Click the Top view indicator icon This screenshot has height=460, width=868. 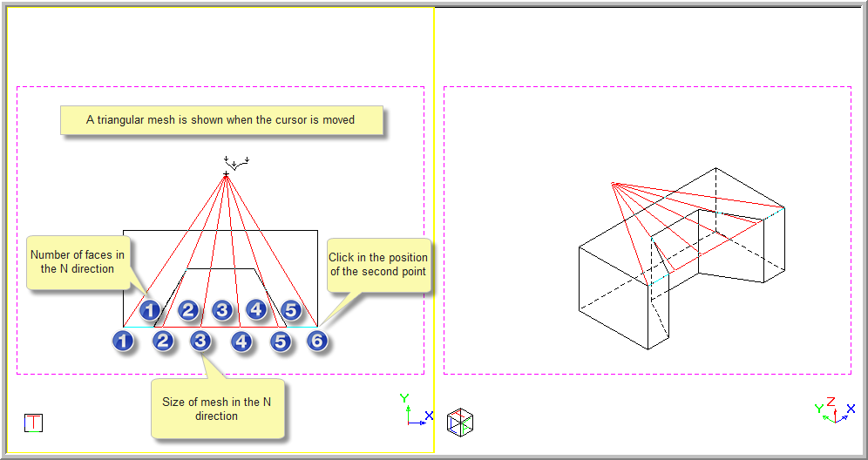(x=34, y=423)
